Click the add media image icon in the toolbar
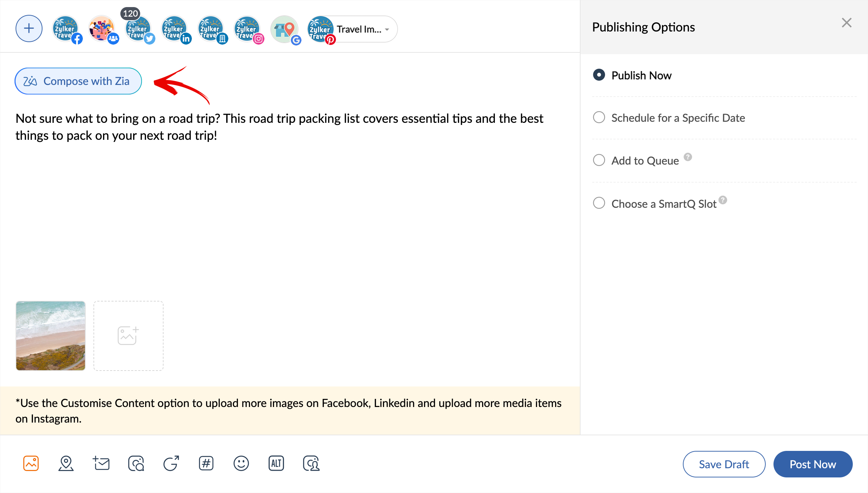868x493 pixels. (31, 463)
